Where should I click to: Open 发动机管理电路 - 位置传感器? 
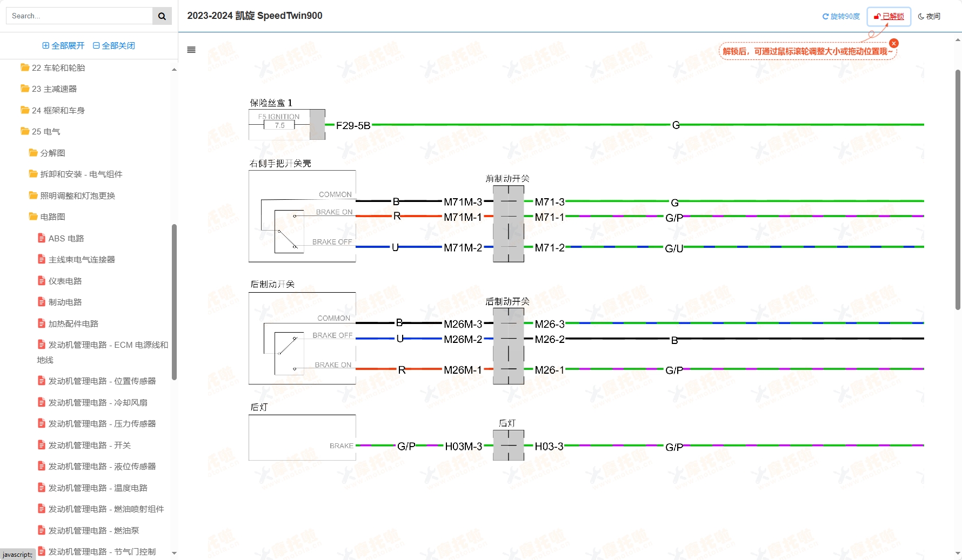102,381
